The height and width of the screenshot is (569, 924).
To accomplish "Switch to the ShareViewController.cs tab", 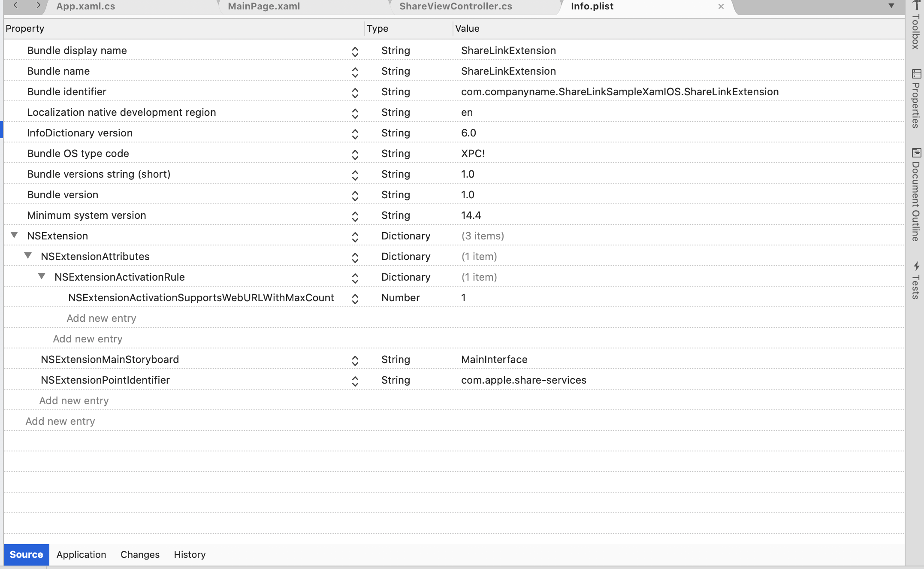I will click(x=456, y=6).
